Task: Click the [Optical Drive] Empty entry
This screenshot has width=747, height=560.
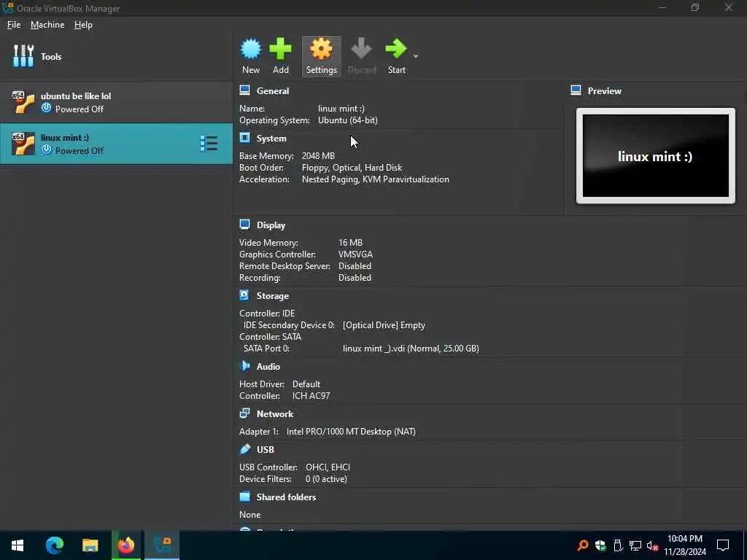Action: pos(384,325)
